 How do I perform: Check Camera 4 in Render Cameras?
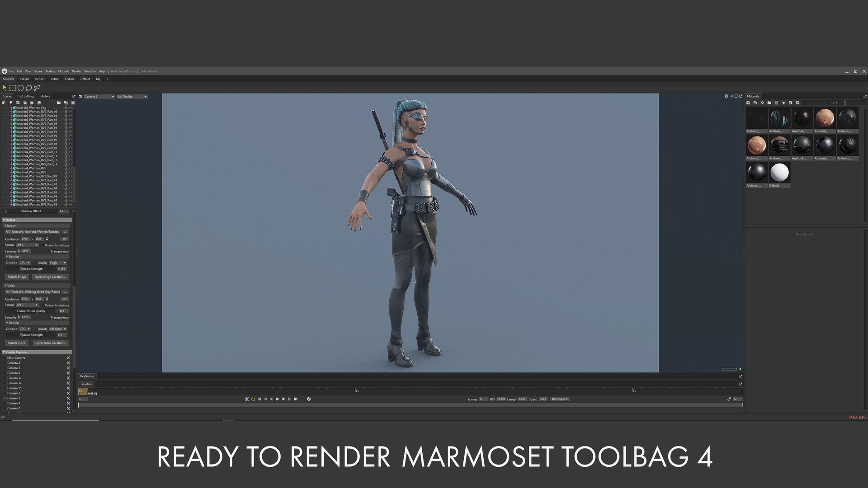5,363
